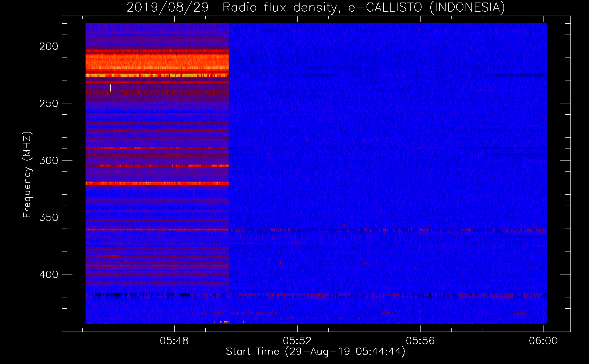
Task: Click the 'Frequency (MHZ)' y-axis label
Action: [27, 174]
